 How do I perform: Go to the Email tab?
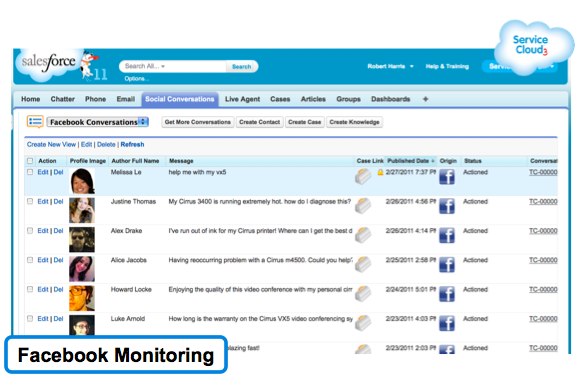pos(126,99)
